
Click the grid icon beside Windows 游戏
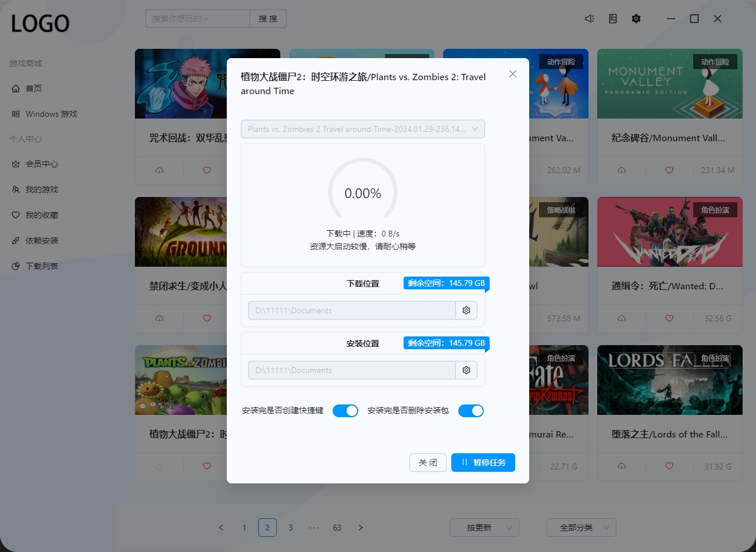[x=16, y=114]
